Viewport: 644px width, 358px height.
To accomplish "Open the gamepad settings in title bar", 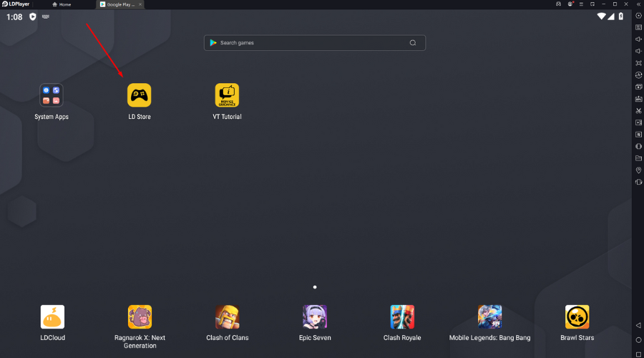I will pos(559,4).
